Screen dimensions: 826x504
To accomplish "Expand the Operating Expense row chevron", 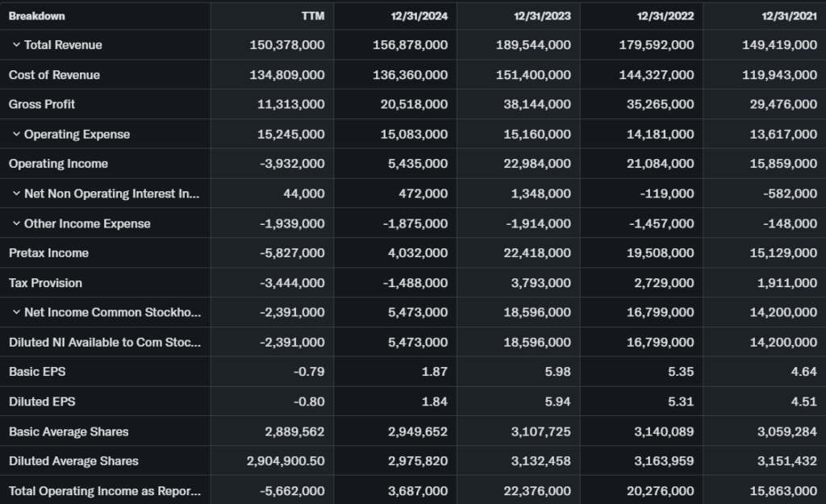I will click(16, 135).
